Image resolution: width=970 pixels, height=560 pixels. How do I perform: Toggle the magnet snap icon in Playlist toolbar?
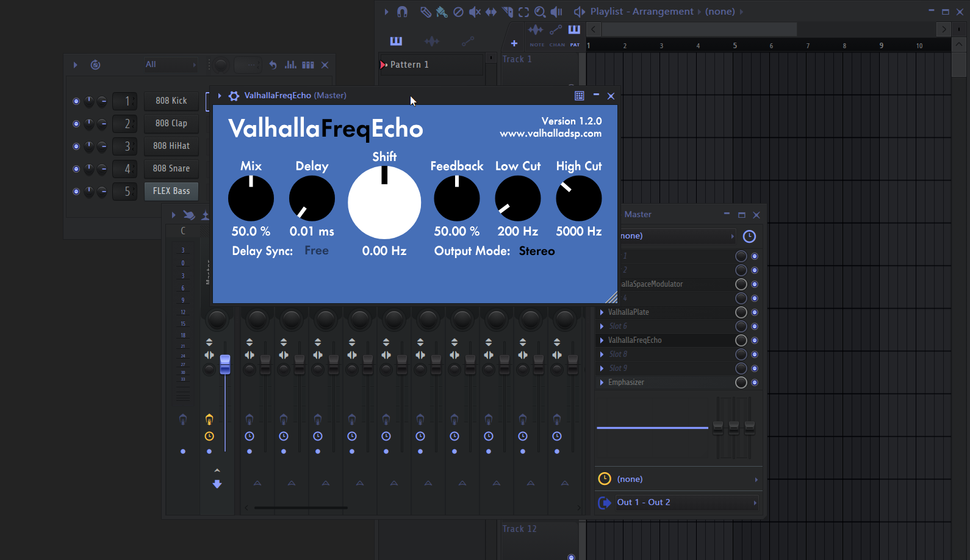click(x=402, y=12)
